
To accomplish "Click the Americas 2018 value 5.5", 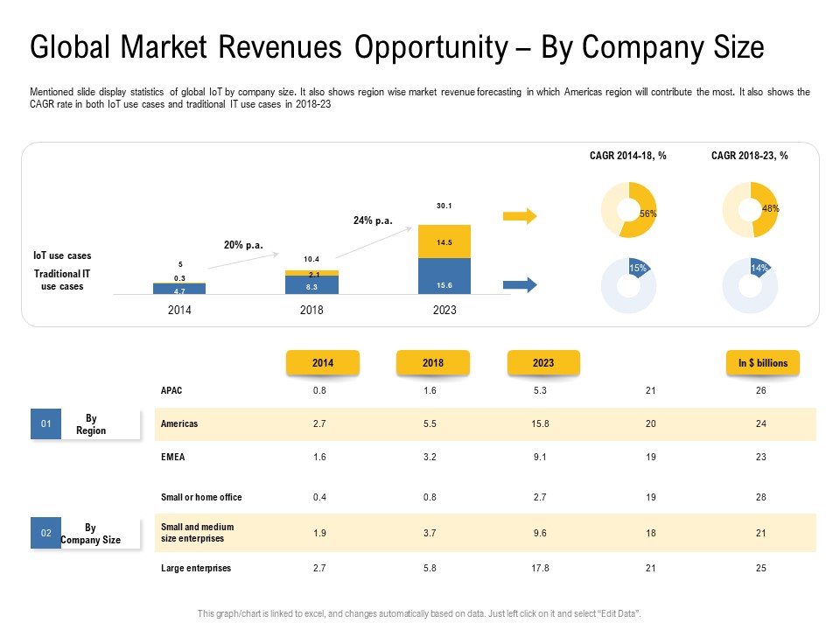I will [x=430, y=423].
